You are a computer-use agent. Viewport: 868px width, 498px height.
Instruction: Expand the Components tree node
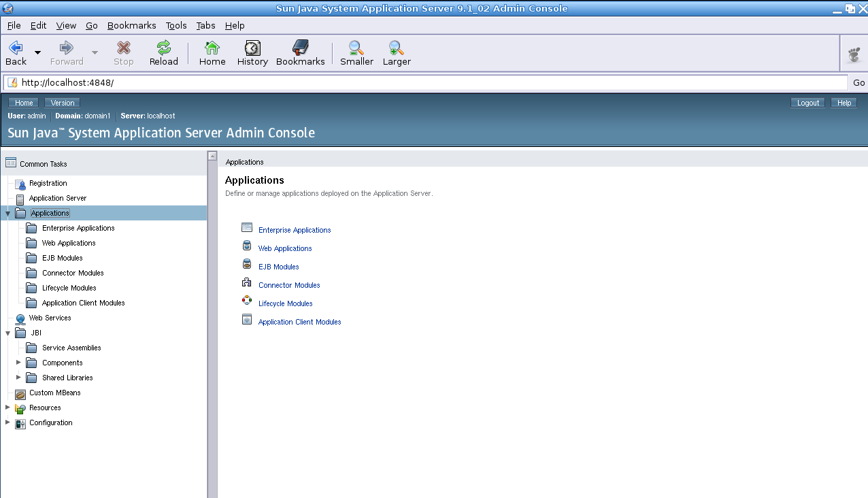[18, 362]
